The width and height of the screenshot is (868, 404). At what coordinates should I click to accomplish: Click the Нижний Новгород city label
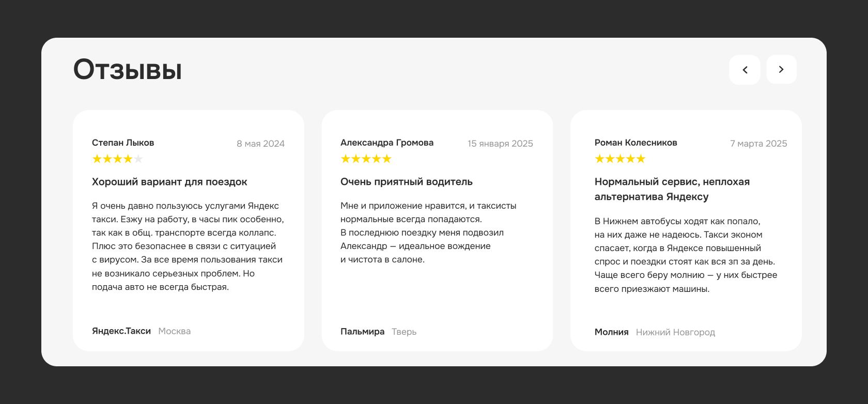[675, 332]
